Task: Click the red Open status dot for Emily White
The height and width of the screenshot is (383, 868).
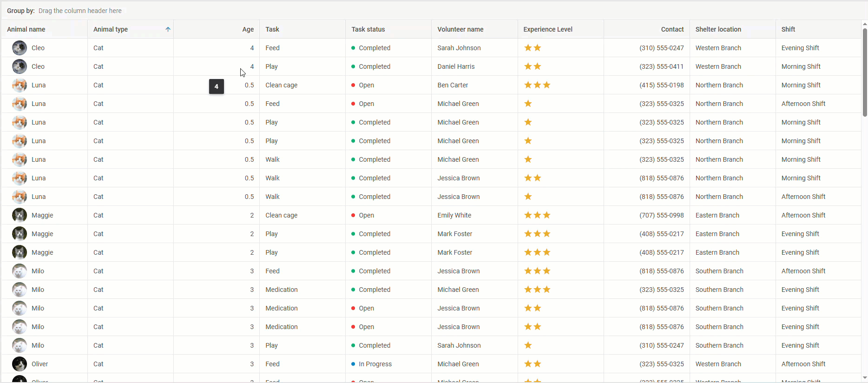Action: point(353,215)
